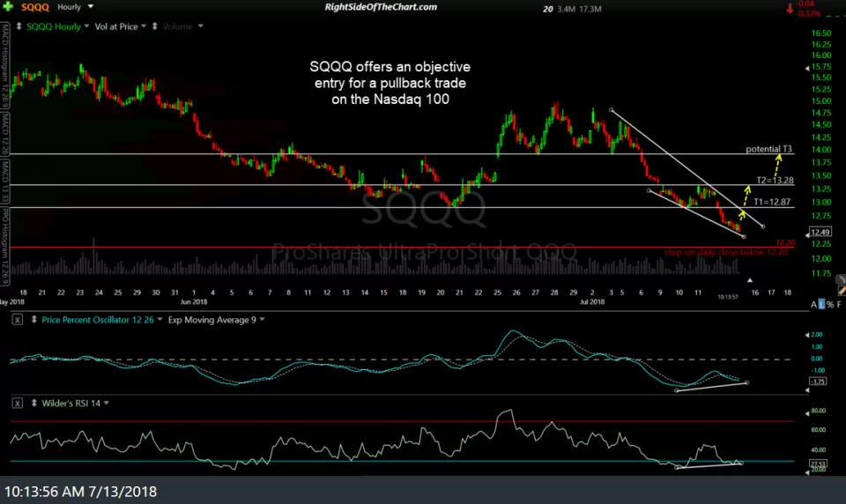The width and height of the screenshot is (846, 504).
Task: Click the pencil drawing tools icon
Action: 842,290
